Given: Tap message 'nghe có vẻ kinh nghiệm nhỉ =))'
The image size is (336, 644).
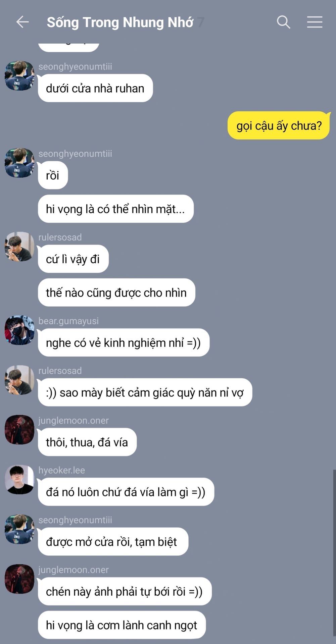Looking at the screenshot, I should click(x=124, y=342).
